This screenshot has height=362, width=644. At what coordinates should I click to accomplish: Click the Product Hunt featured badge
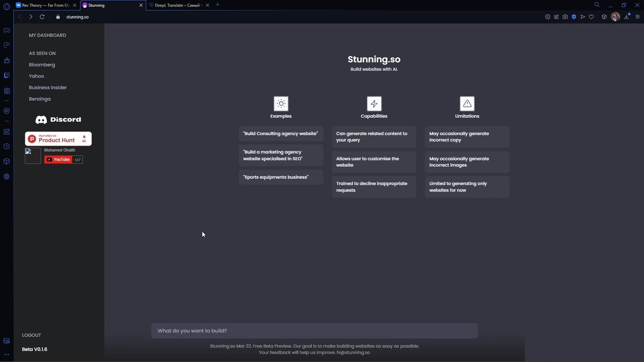point(58,139)
